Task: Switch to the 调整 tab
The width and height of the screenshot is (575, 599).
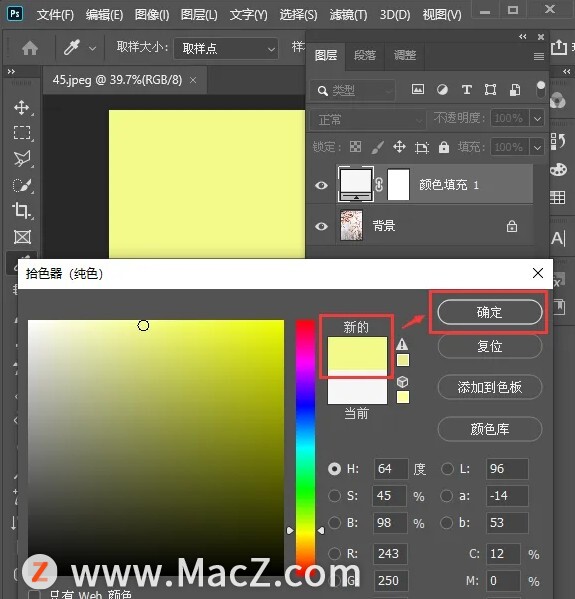Action: coord(405,55)
